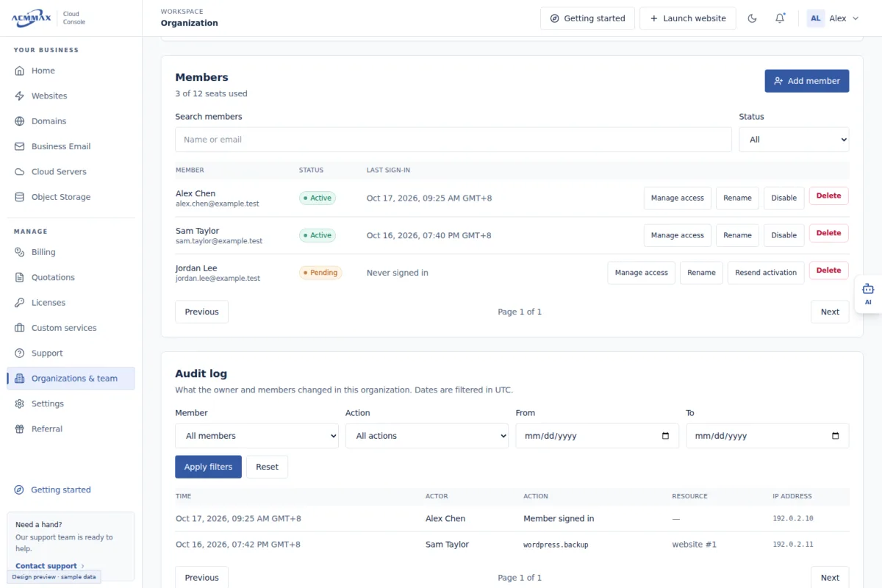
Task: Disable Sam Taylor's account
Action: (784, 235)
